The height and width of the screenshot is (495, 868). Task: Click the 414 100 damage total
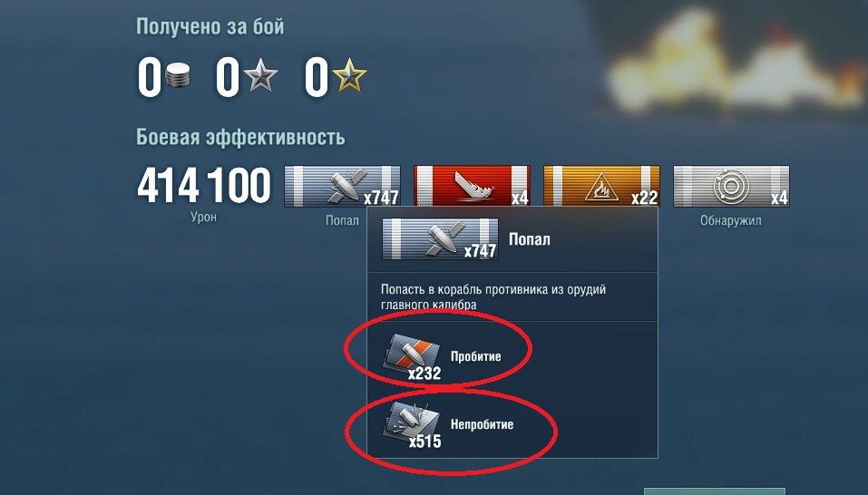[204, 186]
